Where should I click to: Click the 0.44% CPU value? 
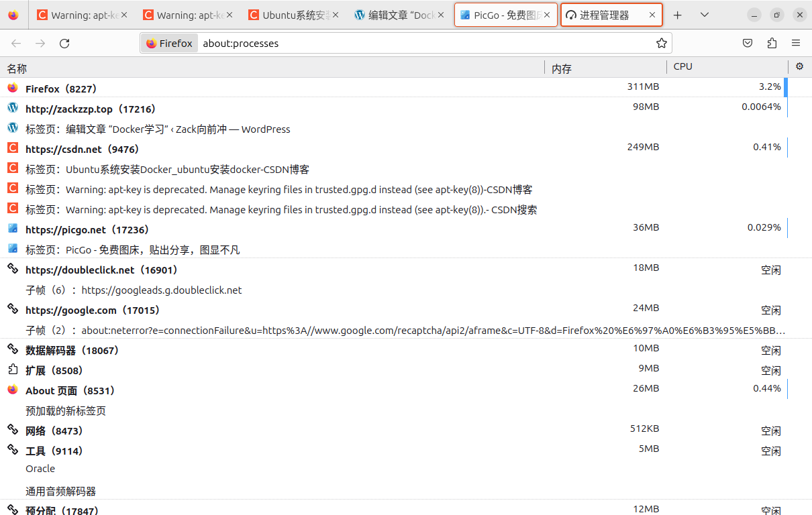(767, 388)
